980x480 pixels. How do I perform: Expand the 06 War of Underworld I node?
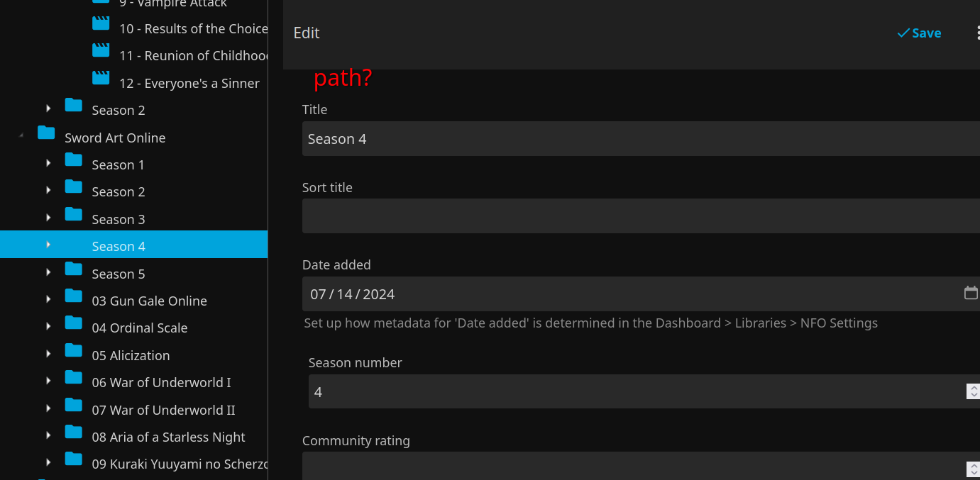point(48,381)
